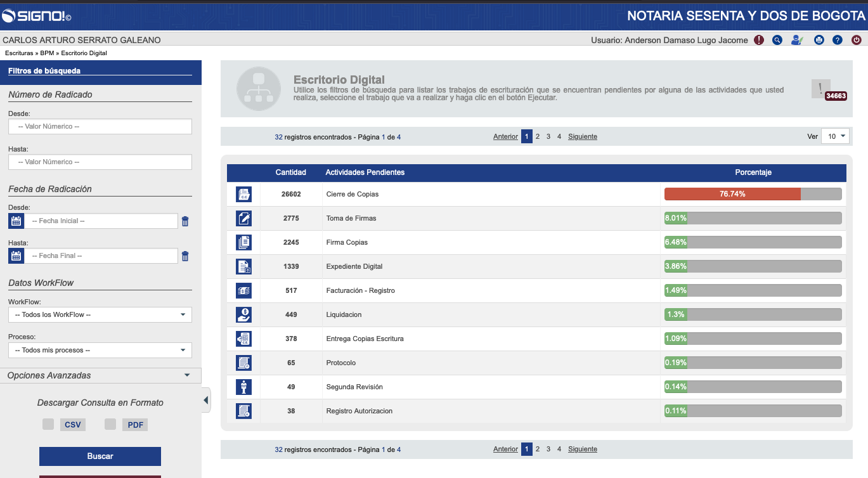Image resolution: width=868 pixels, height=478 pixels.
Task: Clear Fecha Final with trash icon
Action: [x=185, y=256]
